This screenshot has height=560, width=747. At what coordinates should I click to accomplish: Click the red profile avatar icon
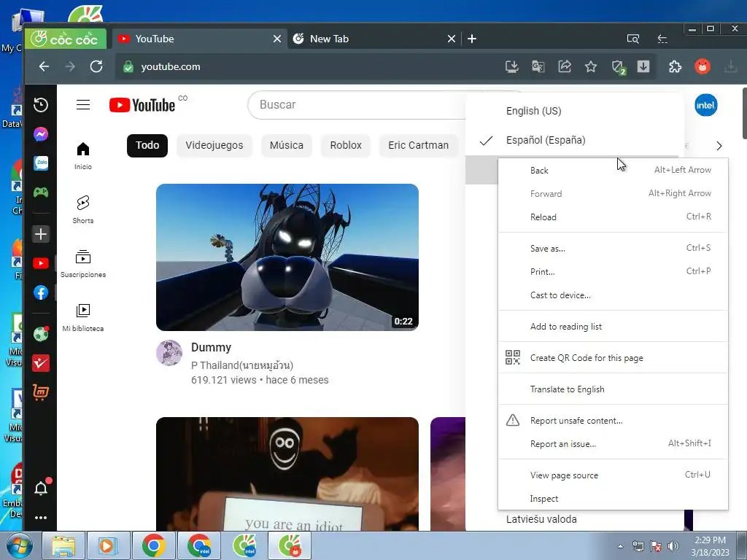[x=703, y=66]
